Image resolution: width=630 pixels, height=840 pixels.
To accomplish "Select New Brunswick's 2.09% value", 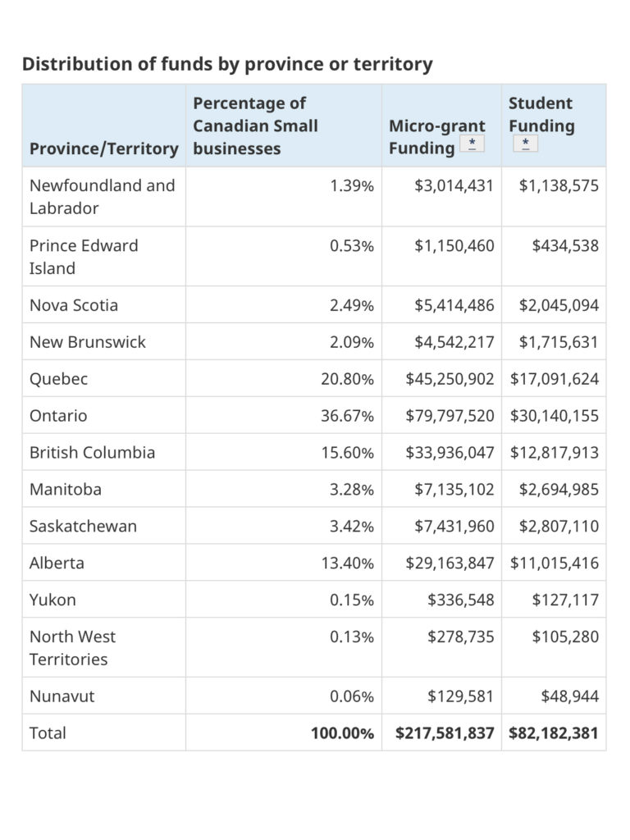I will 351,342.
